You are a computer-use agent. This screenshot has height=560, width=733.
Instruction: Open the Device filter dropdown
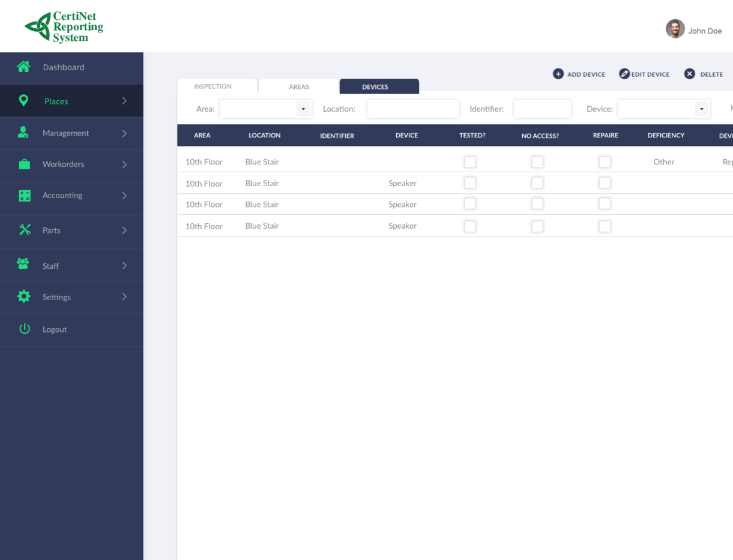(x=701, y=109)
